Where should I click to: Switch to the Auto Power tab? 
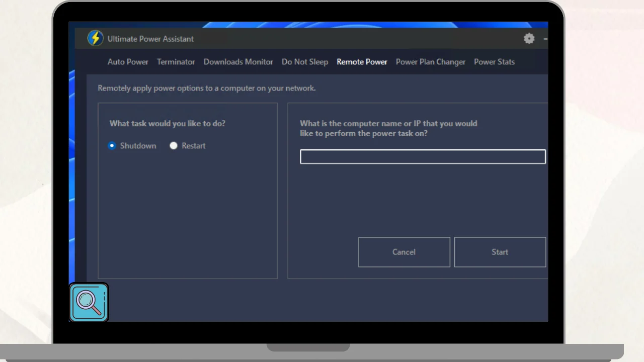pos(128,62)
